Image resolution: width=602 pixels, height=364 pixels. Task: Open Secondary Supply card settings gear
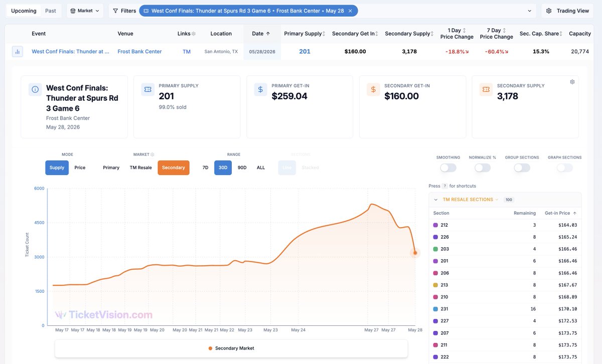coord(572,82)
